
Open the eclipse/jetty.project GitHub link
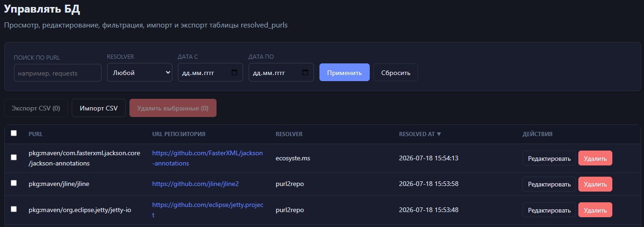point(208,210)
